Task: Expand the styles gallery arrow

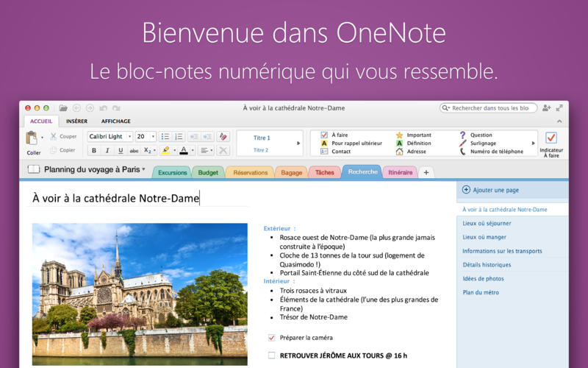Action: [x=298, y=143]
